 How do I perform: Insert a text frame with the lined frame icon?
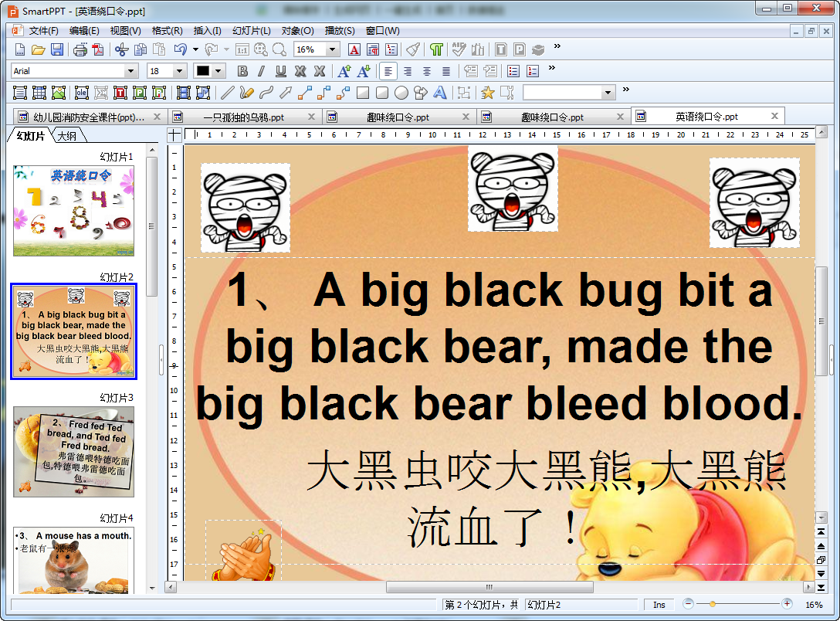20,93
